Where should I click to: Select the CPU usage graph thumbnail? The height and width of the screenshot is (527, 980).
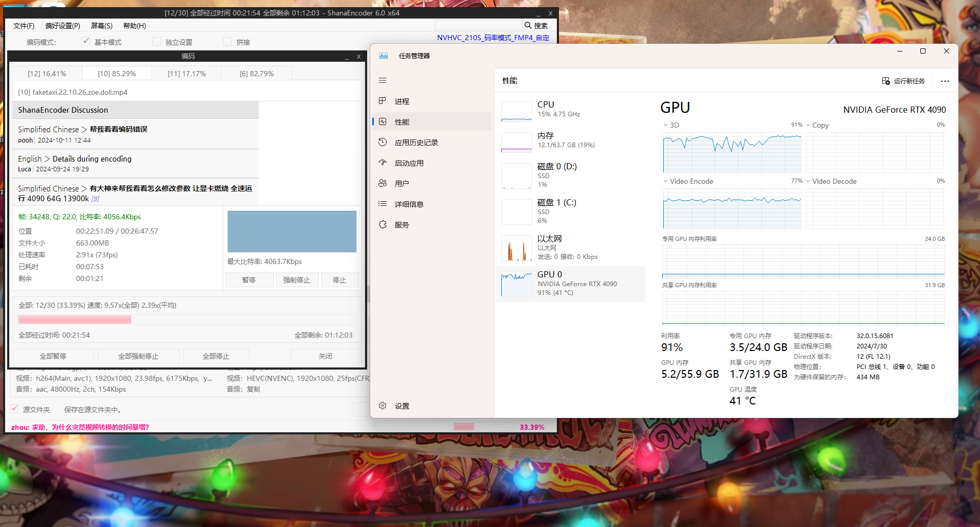coord(517,111)
